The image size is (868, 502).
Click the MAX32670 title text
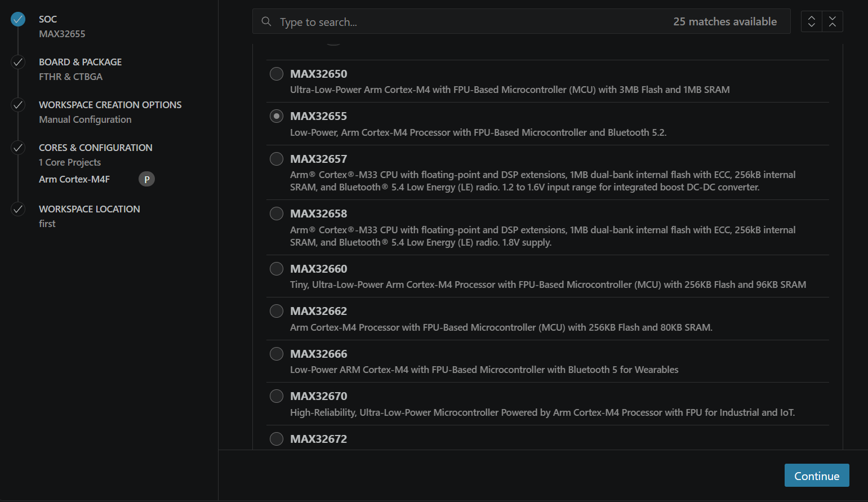tap(319, 396)
